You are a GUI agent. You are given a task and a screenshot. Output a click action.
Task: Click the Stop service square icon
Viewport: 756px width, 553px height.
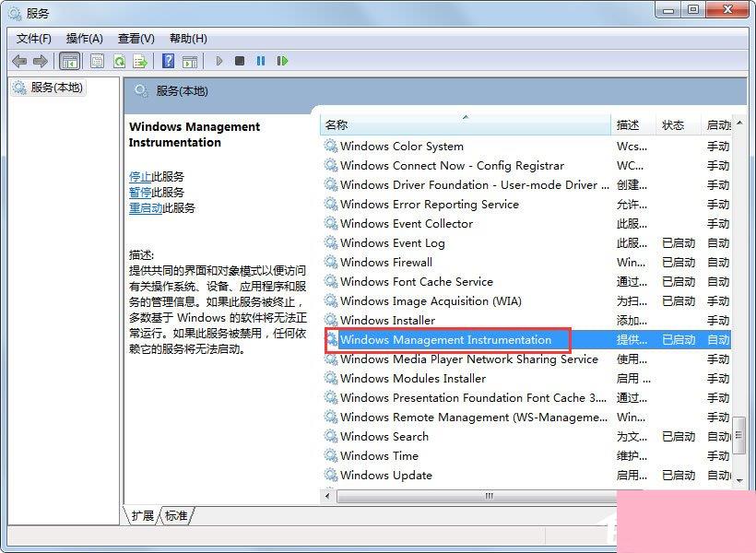point(240,61)
